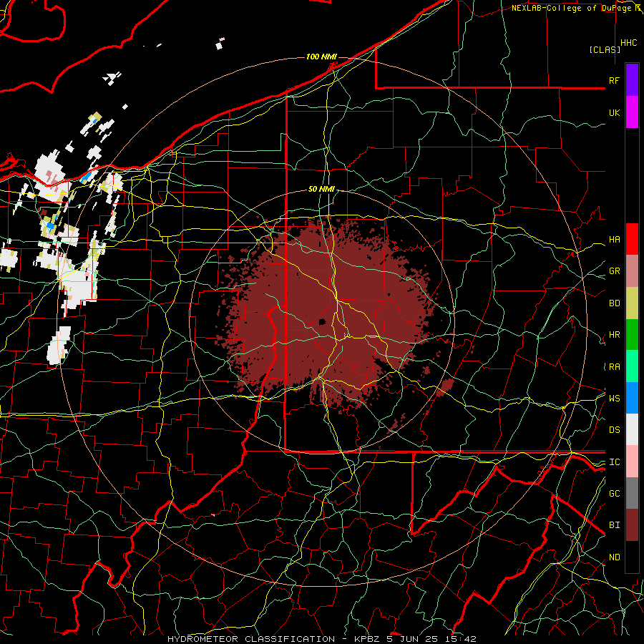Pick the RA light green legend swatch
Image resolution: width=644 pixels, height=644 pixels.
(632, 366)
